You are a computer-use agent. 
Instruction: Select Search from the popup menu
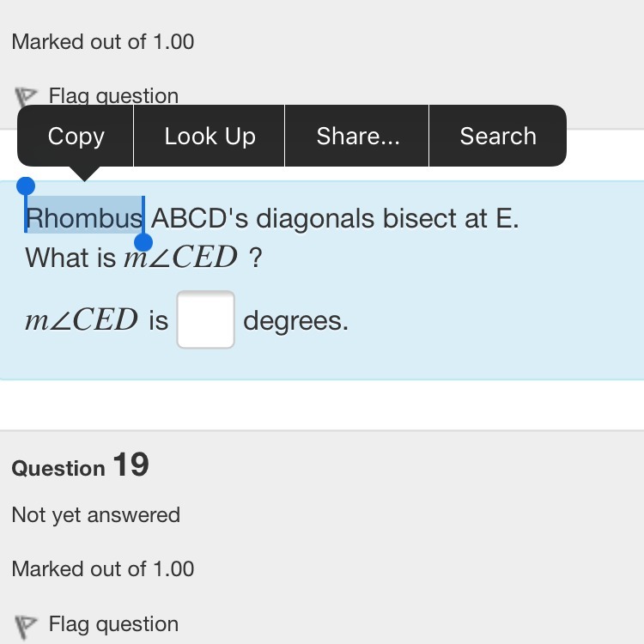click(x=497, y=136)
